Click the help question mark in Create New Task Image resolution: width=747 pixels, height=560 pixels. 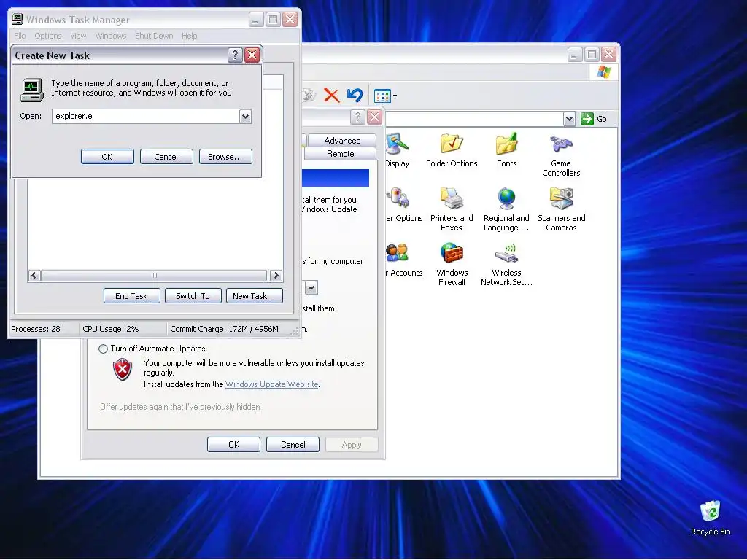(235, 55)
